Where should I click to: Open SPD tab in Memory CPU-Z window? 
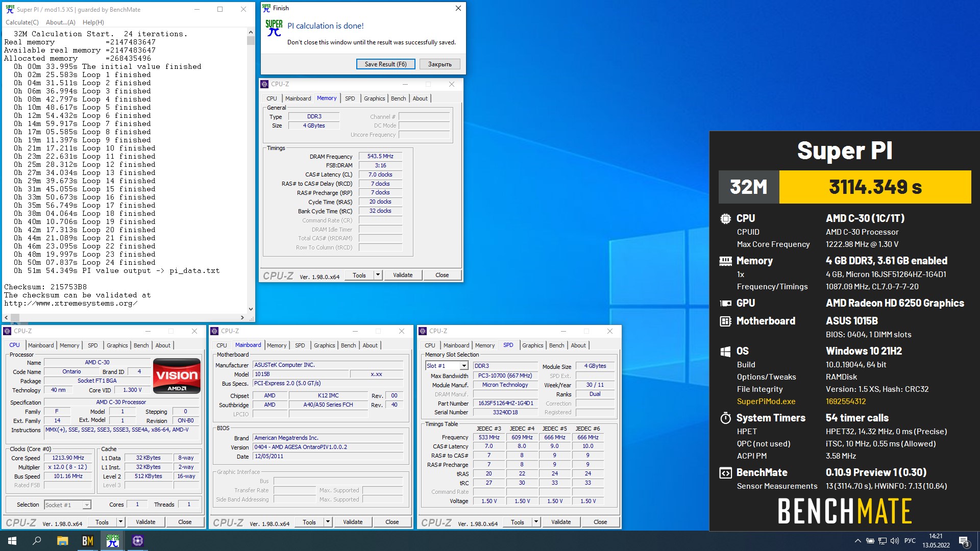(x=350, y=98)
